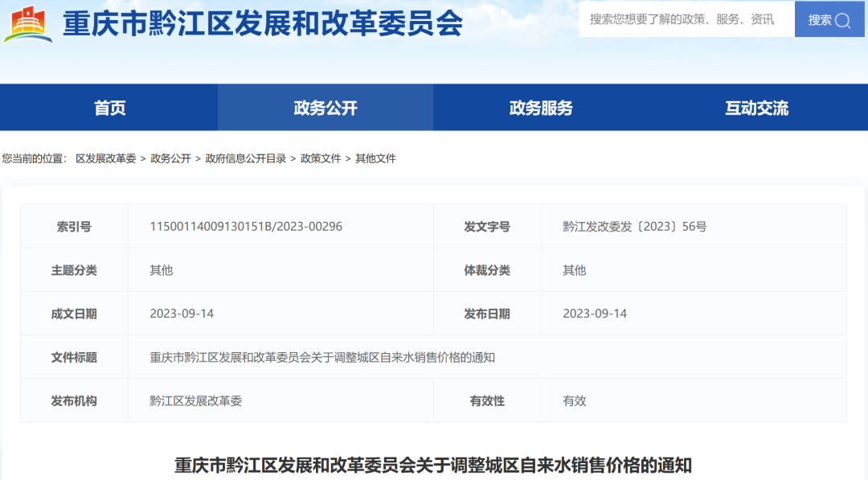The width and height of the screenshot is (868, 480).
Task: Click 其他 value beside 主题分类
Action: tap(161, 270)
